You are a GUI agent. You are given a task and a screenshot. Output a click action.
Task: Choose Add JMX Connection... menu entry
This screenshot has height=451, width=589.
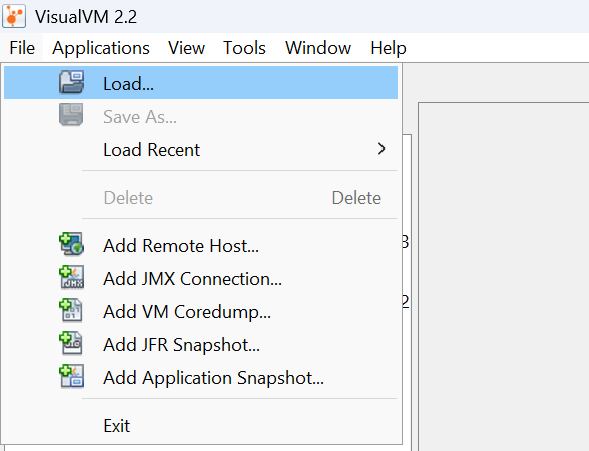point(201,279)
